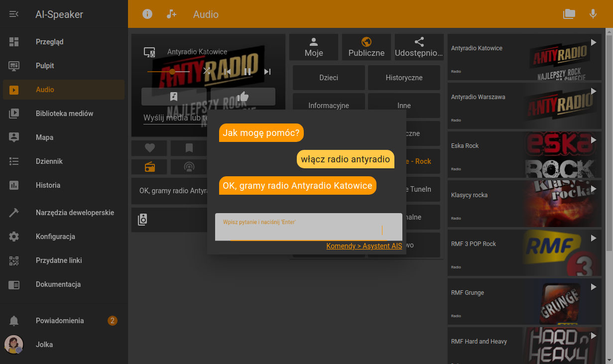The width and height of the screenshot is (613, 364).
Task: Click the info icon in header
Action: click(147, 14)
